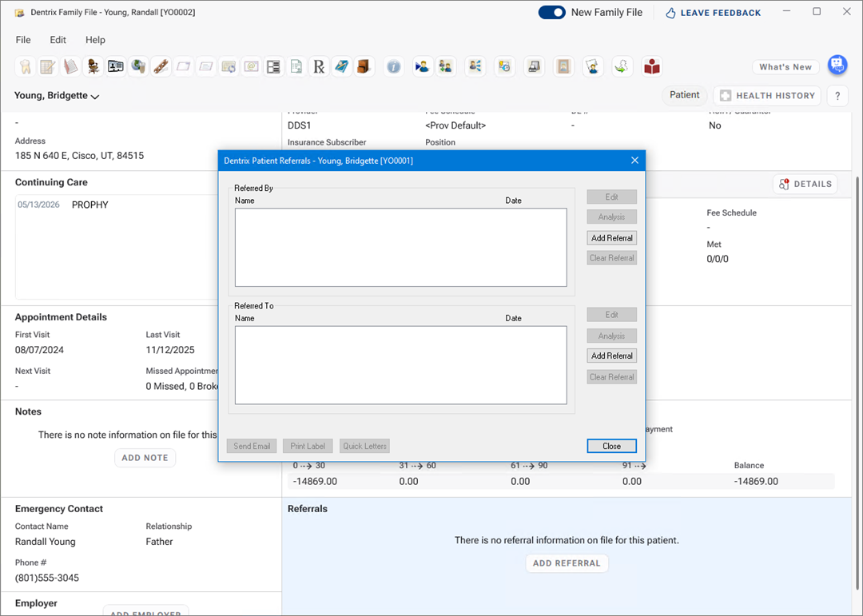The width and height of the screenshot is (863, 616).
Task: Toggle the New Family File switch
Action: pos(551,13)
